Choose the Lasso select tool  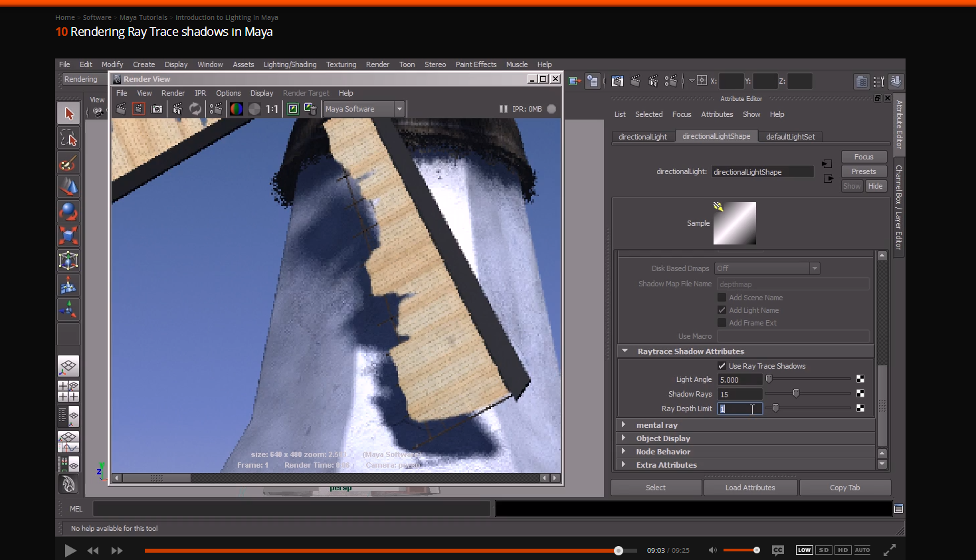pyautogui.click(x=68, y=138)
